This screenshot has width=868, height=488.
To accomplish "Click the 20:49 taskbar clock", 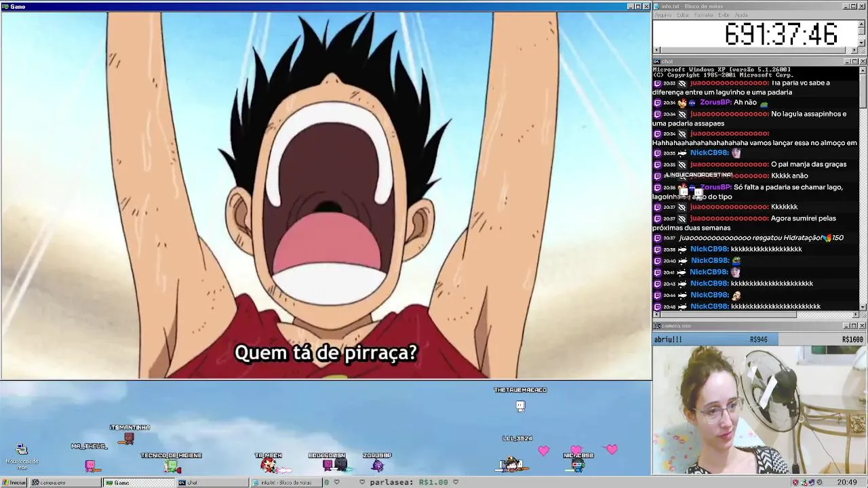I will 846,483.
